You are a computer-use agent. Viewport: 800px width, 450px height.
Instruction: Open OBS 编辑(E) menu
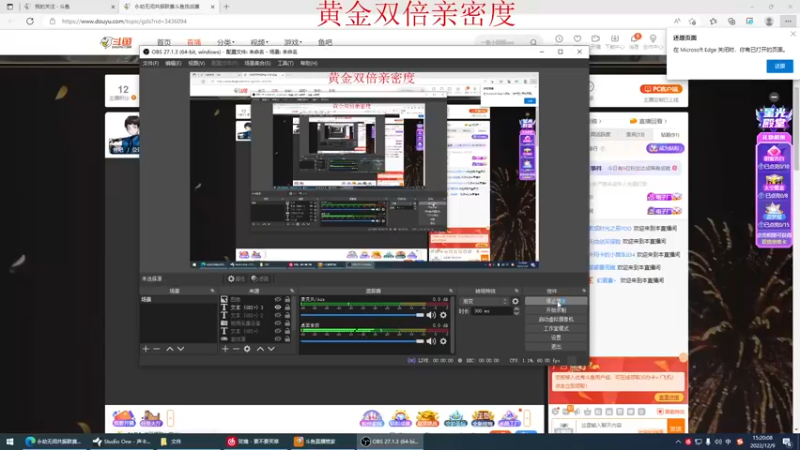point(173,63)
